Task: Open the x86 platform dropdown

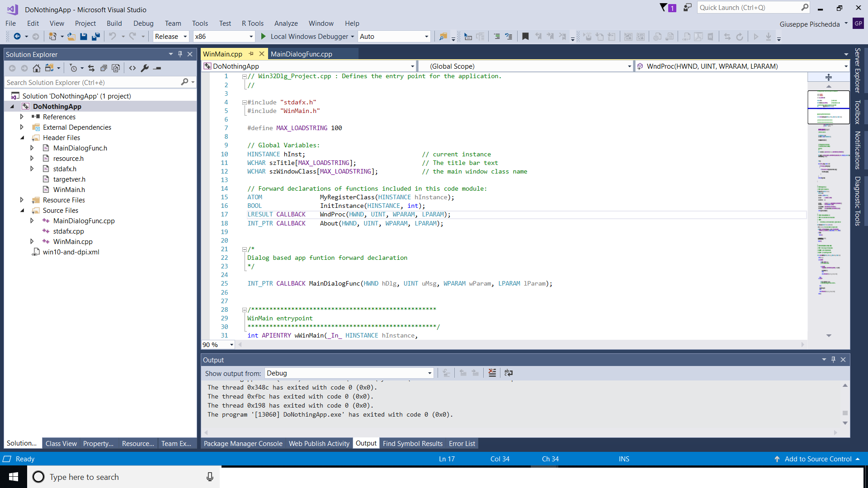Action: click(224, 37)
